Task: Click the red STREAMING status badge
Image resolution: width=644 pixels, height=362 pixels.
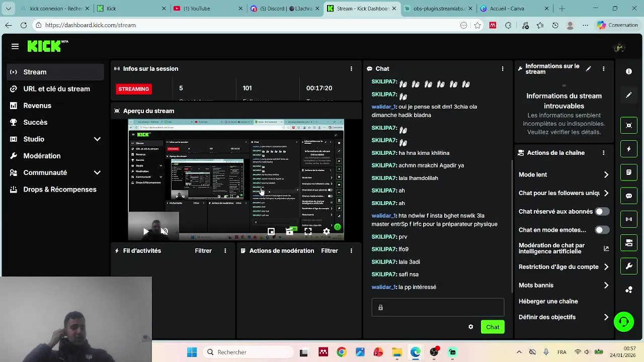Action: coord(134,89)
